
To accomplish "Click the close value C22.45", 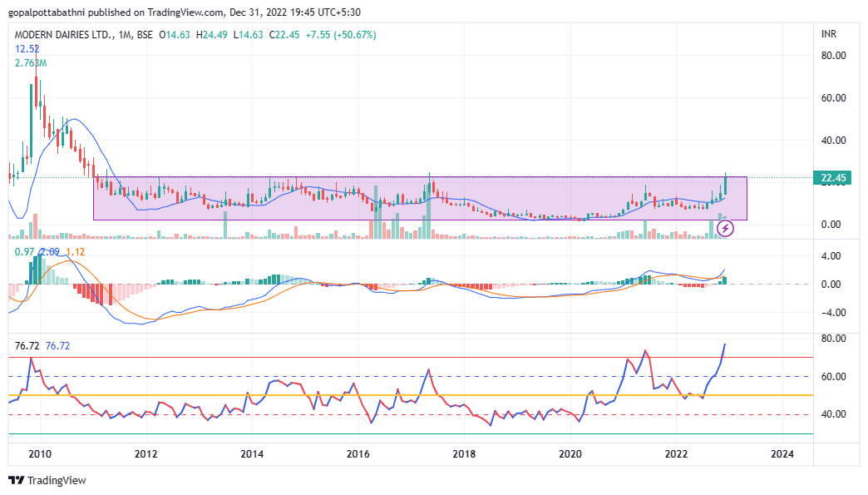I will point(284,35).
